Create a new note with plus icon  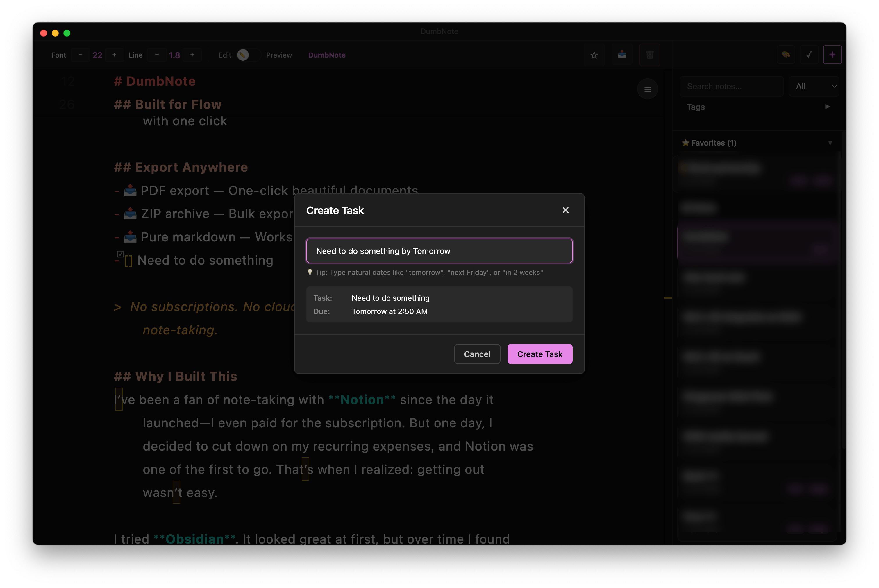coord(832,55)
